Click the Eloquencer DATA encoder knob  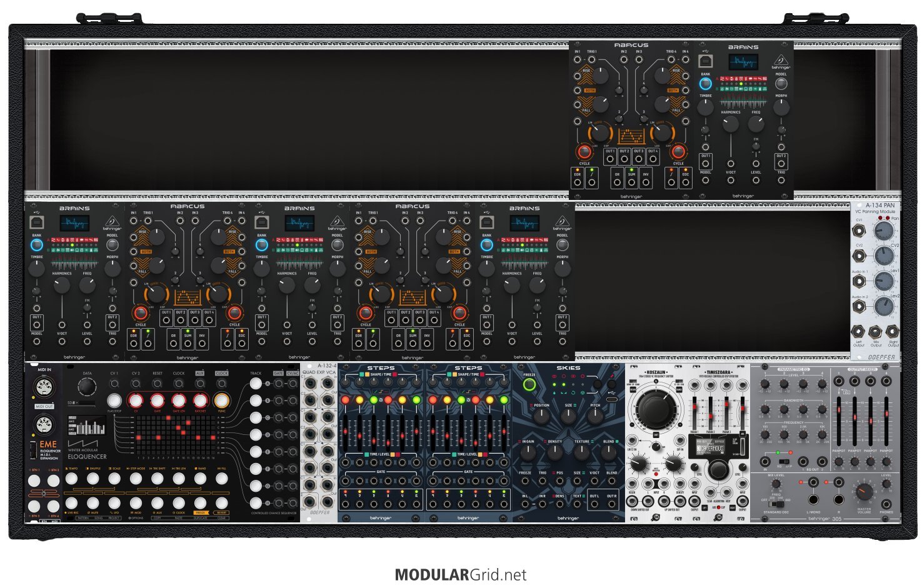[x=88, y=387]
